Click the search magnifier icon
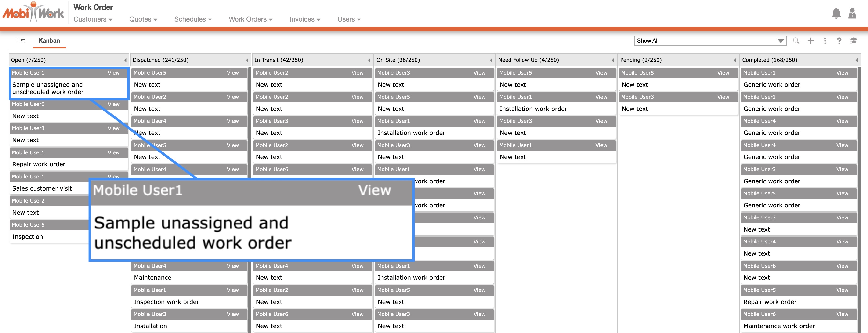Viewport: 868px width, 333px height. pyautogui.click(x=796, y=41)
